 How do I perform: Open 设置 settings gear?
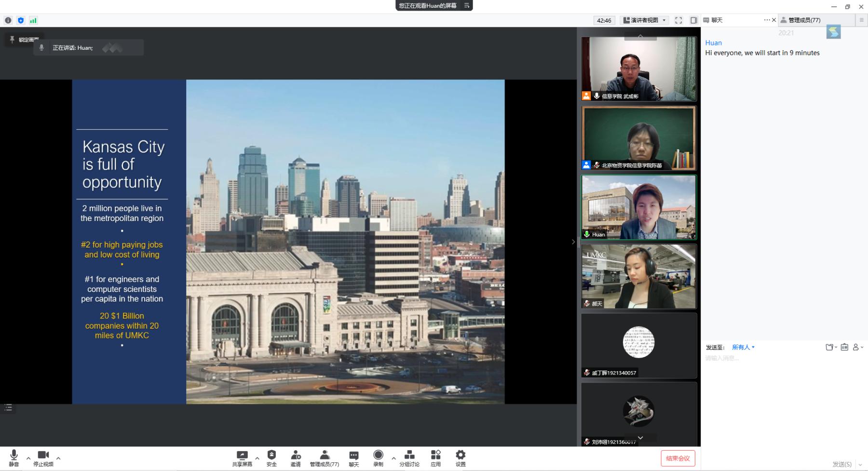[461, 458]
